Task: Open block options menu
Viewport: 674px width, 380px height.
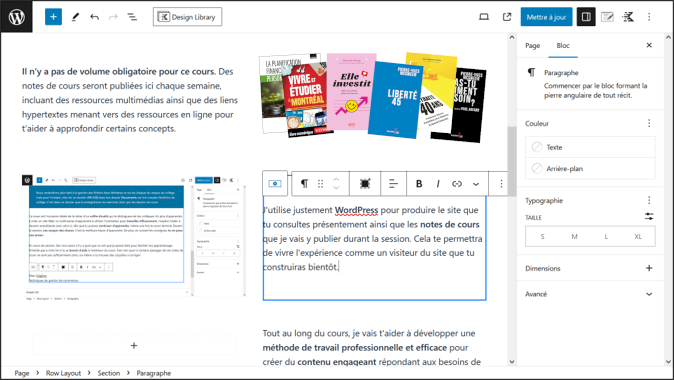Action: coord(501,184)
